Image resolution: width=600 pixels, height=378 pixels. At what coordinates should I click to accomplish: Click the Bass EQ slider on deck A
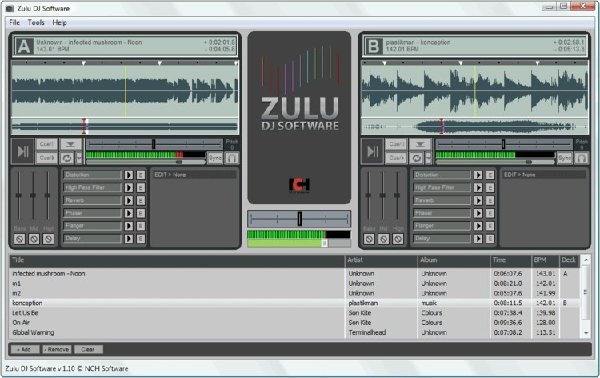19,196
